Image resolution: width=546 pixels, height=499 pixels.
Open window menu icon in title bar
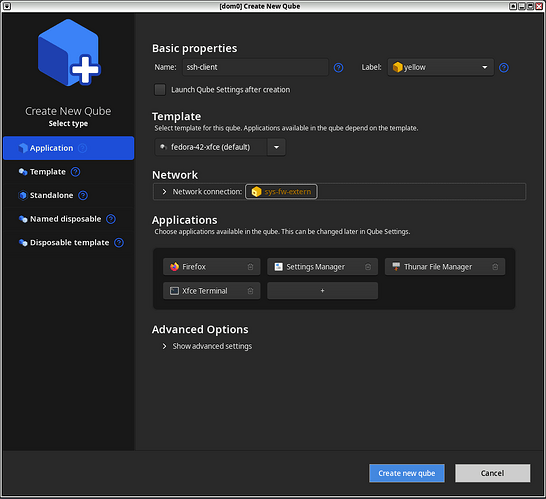(7, 6)
